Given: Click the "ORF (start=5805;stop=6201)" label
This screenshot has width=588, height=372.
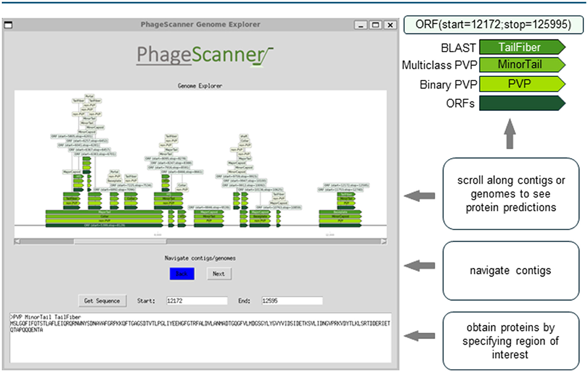Looking at the screenshot, I should [72, 136].
